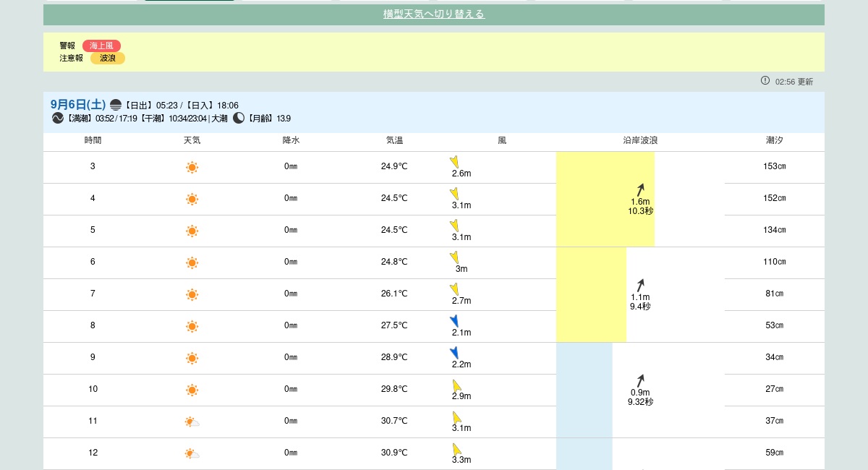Click the partly cloudy icon at hour 11
This screenshot has height=470, width=868.
pyautogui.click(x=192, y=422)
